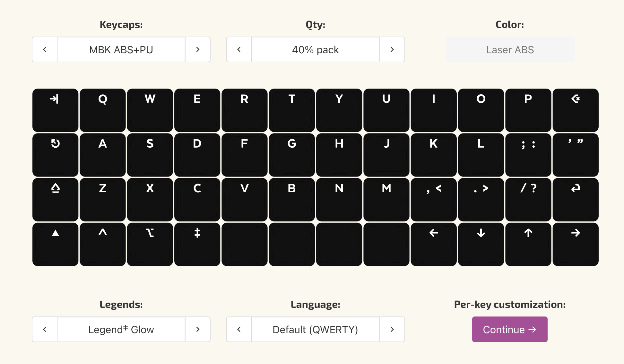The width and height of the screenshot is (624, 364).
Task: Click the Laser ABS color field
Action: [x=510, y=49]
